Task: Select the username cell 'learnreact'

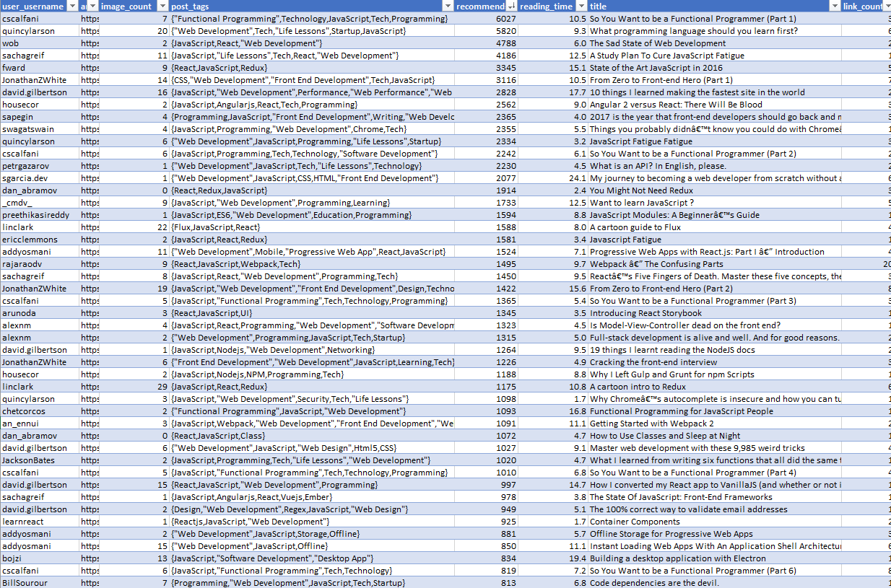Action: coord(22,522)
